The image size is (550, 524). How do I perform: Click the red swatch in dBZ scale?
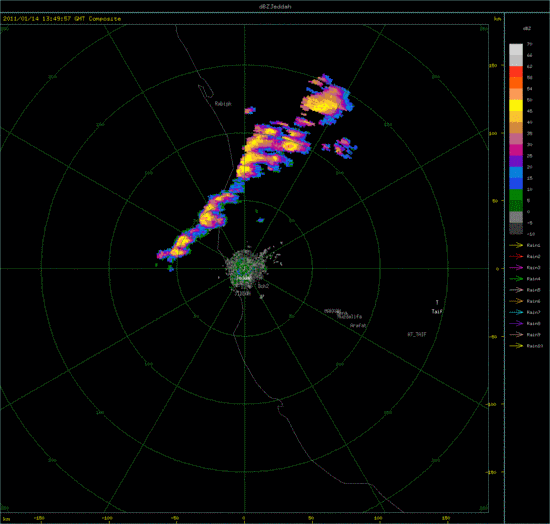516,72
